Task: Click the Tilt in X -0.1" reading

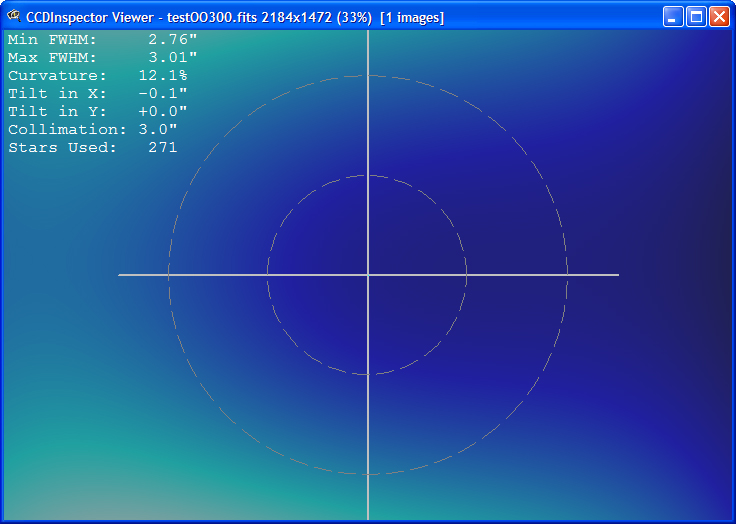Action: 98,93
